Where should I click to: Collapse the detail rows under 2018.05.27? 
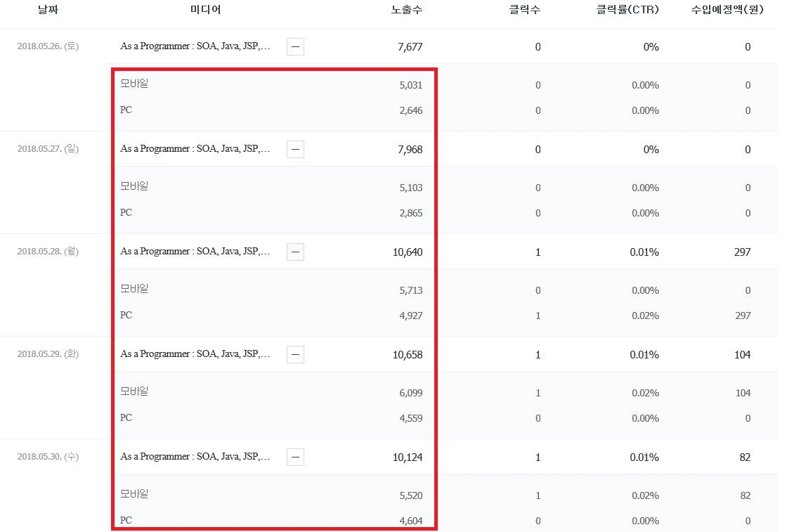[x=295, y=149]
